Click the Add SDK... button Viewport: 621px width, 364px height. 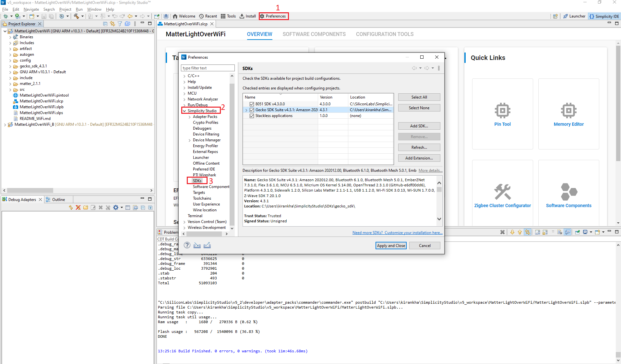(419, 126)
